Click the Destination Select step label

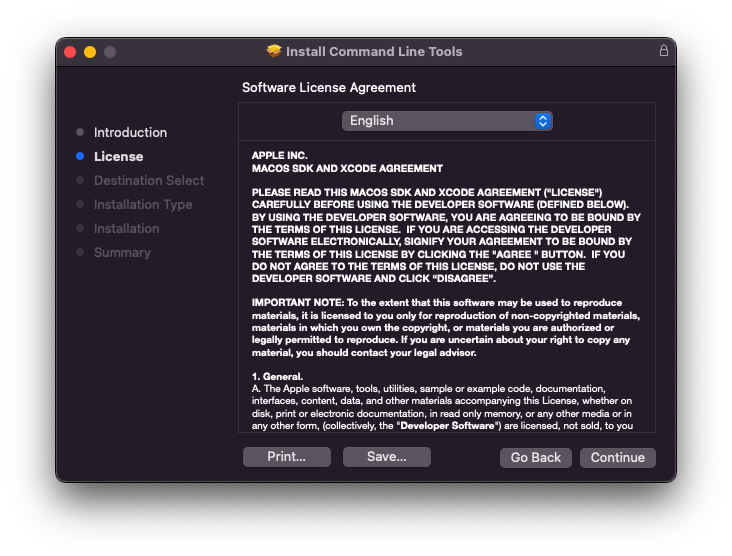[149, 181]
